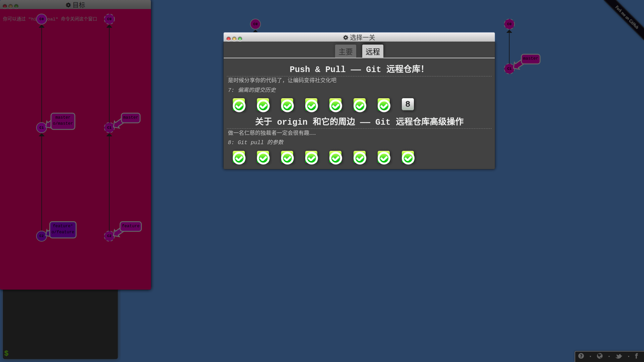Screen dimensions: 644x362
Task: Click the globe language icon
Action: point(600,356)
